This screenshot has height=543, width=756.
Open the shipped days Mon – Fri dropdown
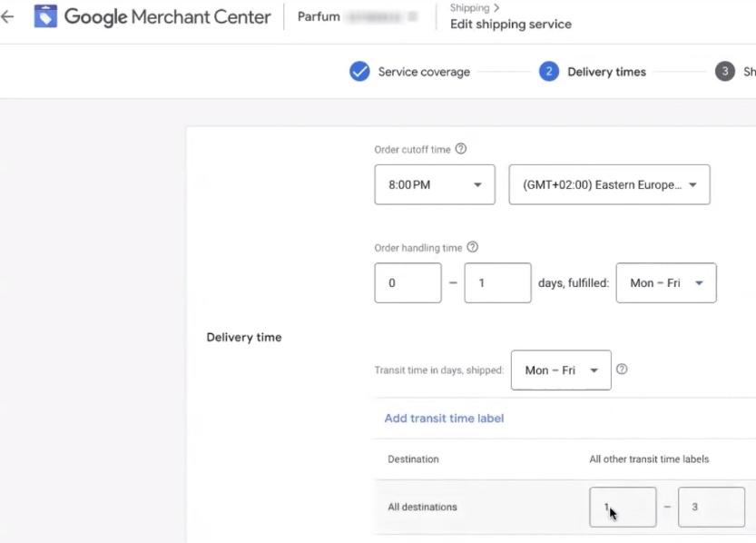point(561,370)
